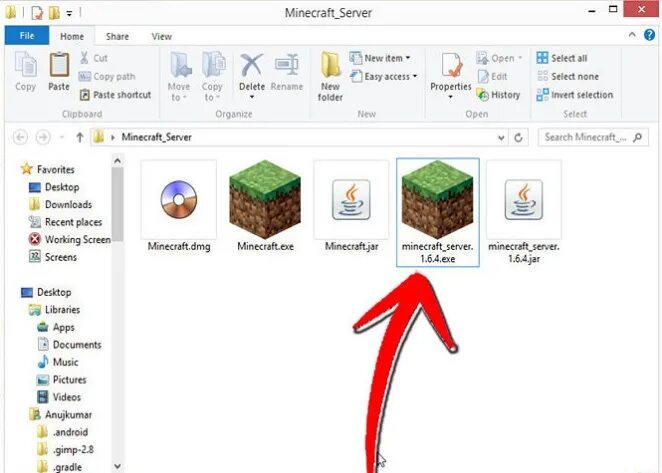Open Libraries in navigation pane
This screenshot has height=473, width=662.
[54, 310]
